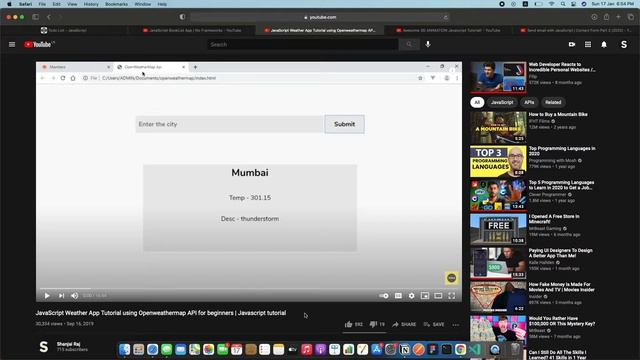This screenshot has height=360, width=640.
Task: Open Web Developer Reacts video thumbnail
Action: pos(498,77)
